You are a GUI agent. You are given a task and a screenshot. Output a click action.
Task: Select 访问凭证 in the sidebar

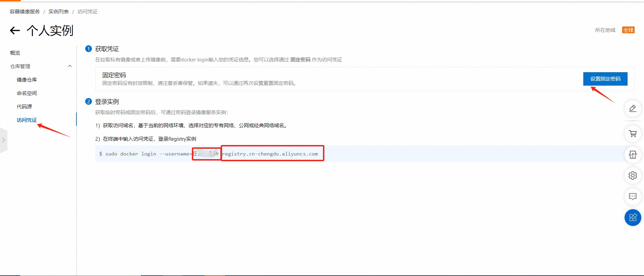27,120
